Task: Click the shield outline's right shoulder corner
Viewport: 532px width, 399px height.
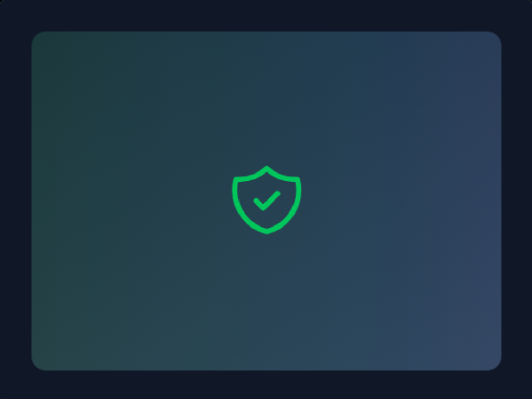Action: (x=297, y=179)
